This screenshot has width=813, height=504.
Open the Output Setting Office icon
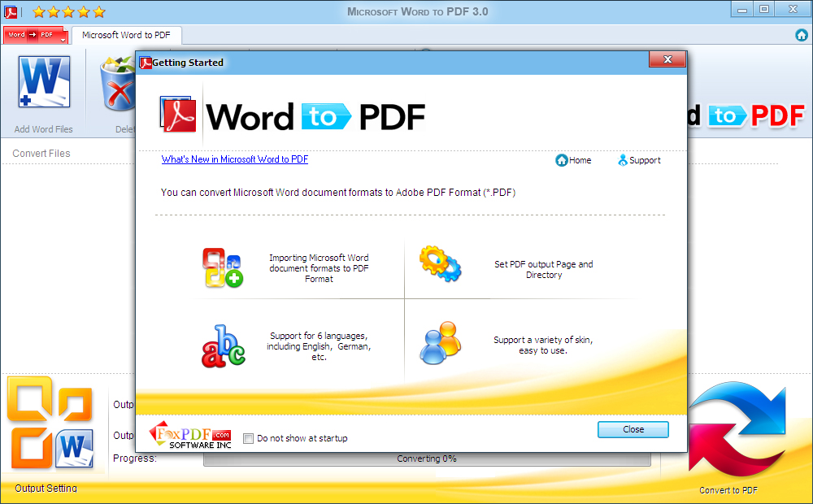tap(50, 423)
